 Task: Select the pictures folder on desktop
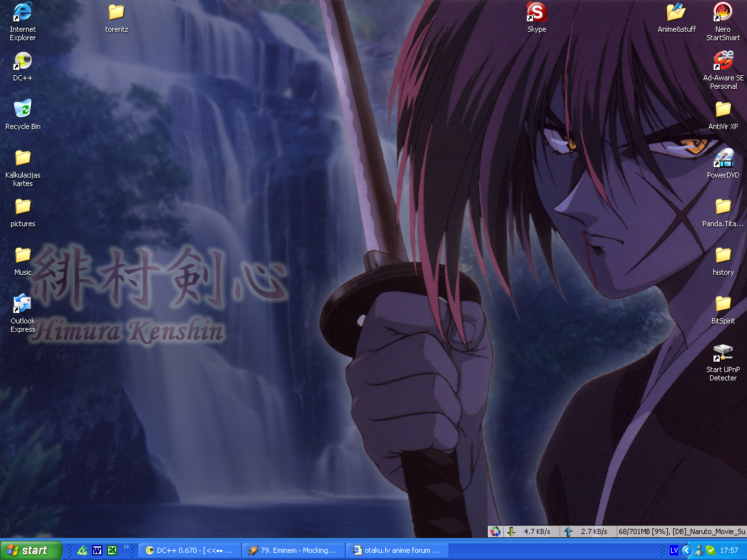(23, 213)
